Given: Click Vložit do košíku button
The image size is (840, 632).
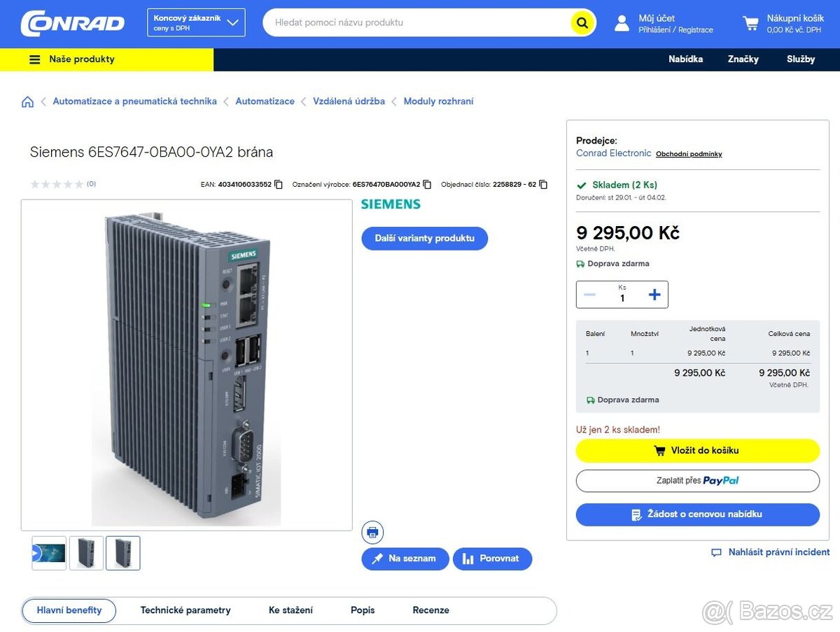Looking at the screenshot, I should point(697,451).
